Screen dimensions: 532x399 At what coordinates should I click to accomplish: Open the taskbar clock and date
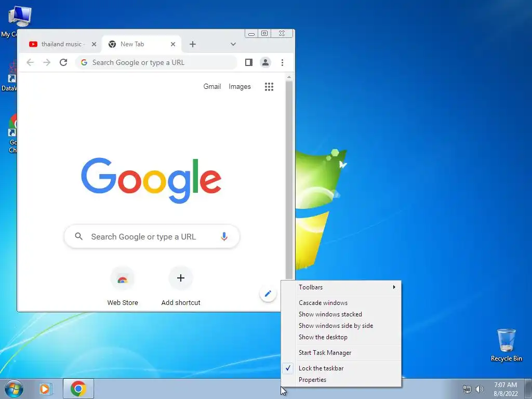coord(506,389)
